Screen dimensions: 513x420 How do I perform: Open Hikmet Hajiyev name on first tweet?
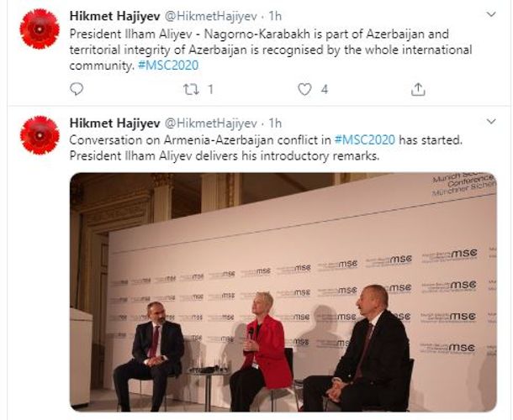click(114, 16)
